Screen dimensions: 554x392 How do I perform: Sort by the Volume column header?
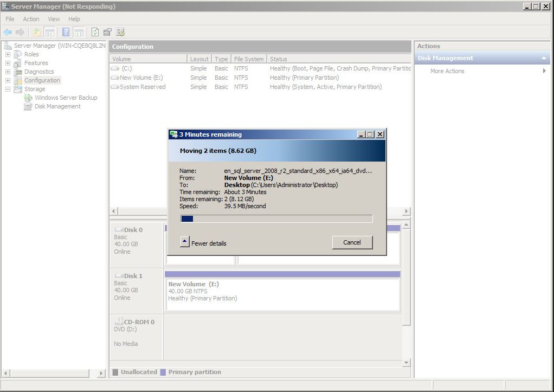coord(149,59)
